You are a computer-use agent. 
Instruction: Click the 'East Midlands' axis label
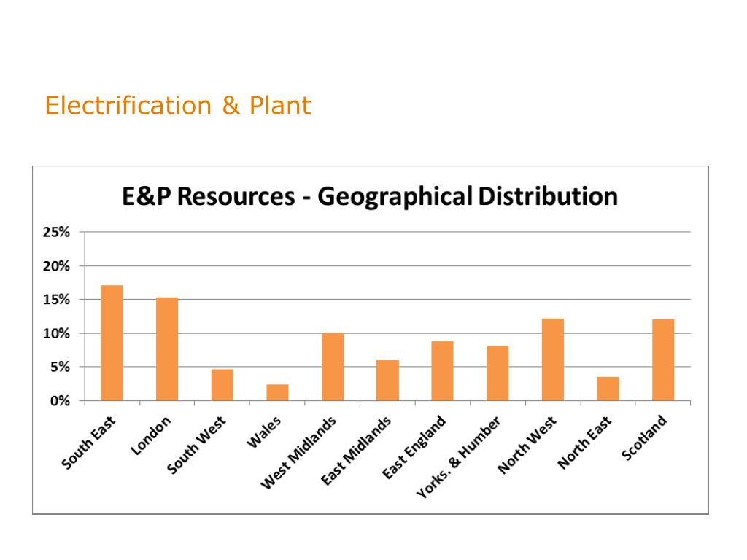point(356,451)
